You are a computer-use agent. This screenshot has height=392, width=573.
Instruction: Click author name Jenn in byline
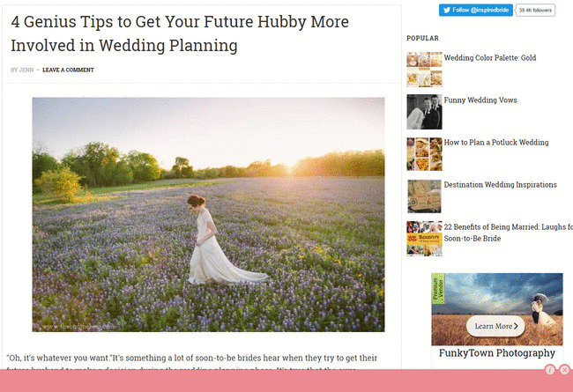click(x=26, y=70)
